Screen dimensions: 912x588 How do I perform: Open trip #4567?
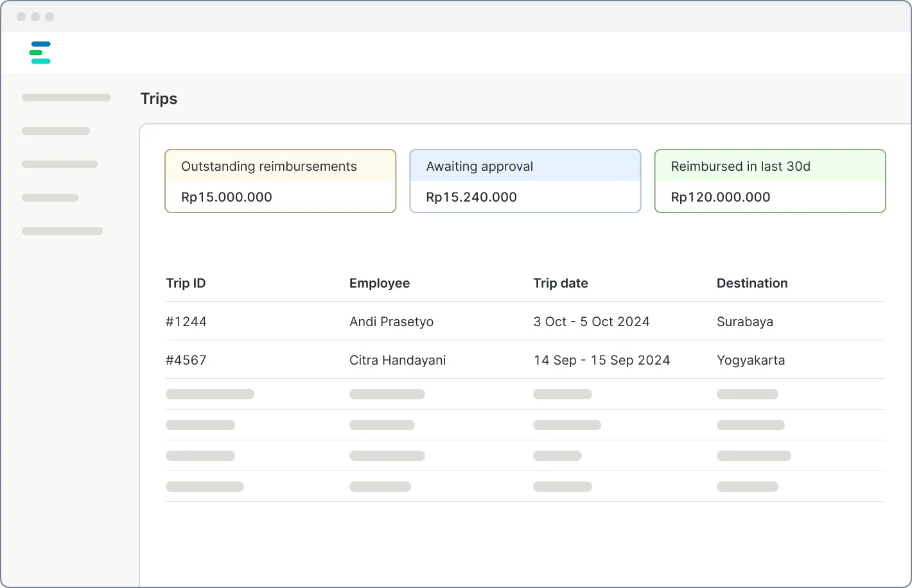[186, 360]
